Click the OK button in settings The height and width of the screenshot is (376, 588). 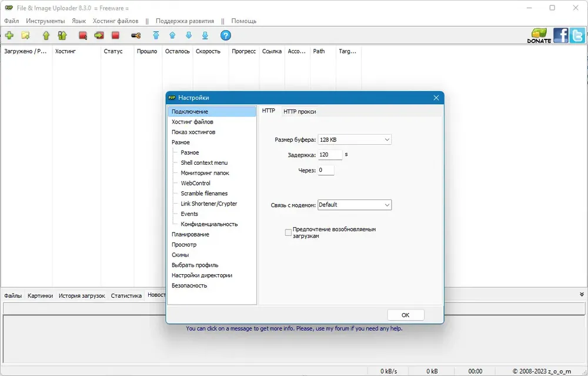[405, 315]
